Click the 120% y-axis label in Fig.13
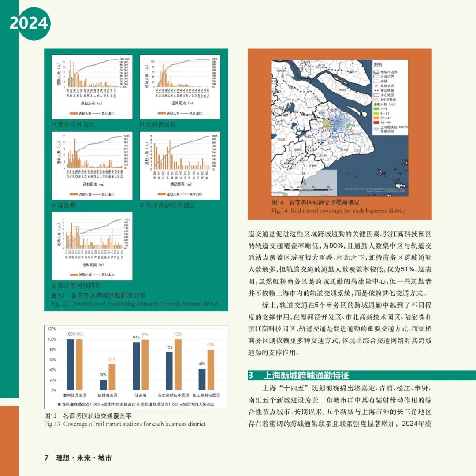 click(x=52, y=329)
